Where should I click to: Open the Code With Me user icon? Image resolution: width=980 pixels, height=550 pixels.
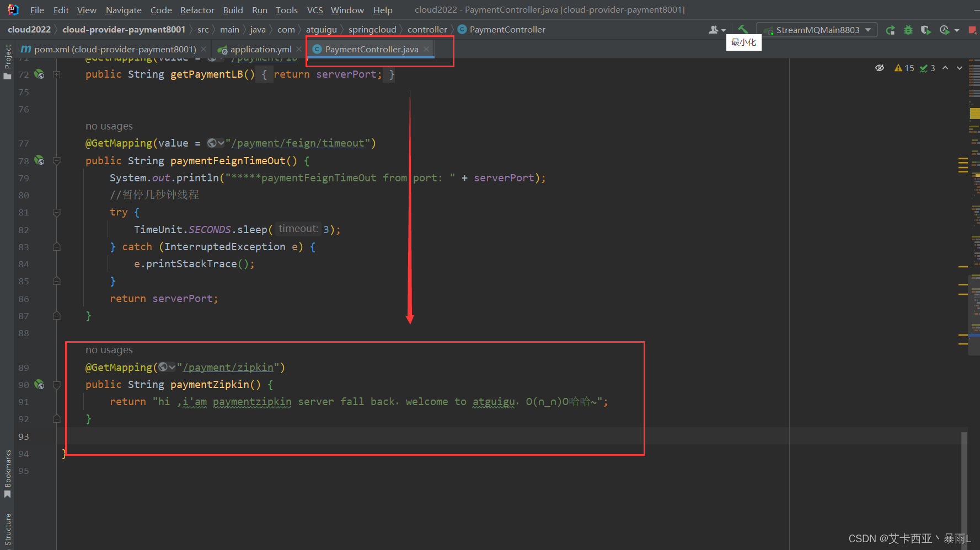(x=714, y=30)
